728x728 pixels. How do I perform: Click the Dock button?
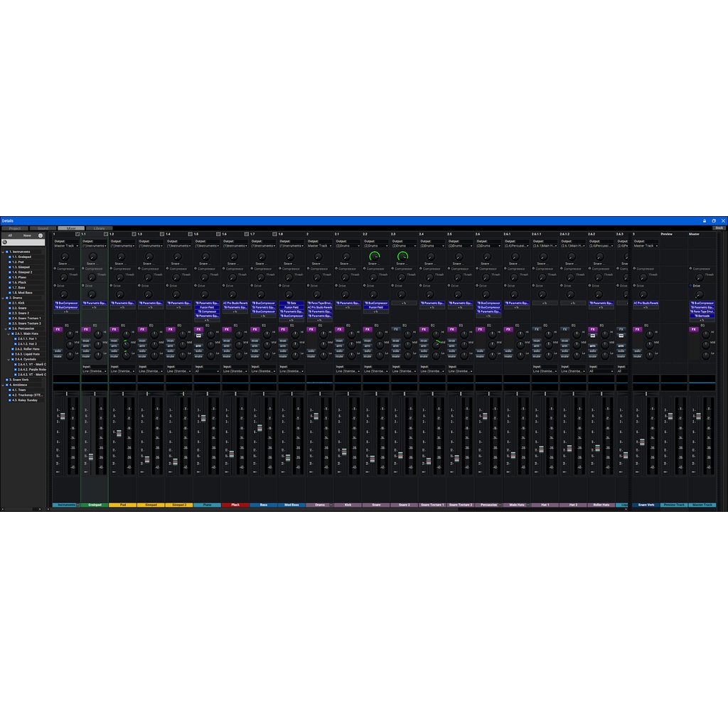[x=719, y=228]
